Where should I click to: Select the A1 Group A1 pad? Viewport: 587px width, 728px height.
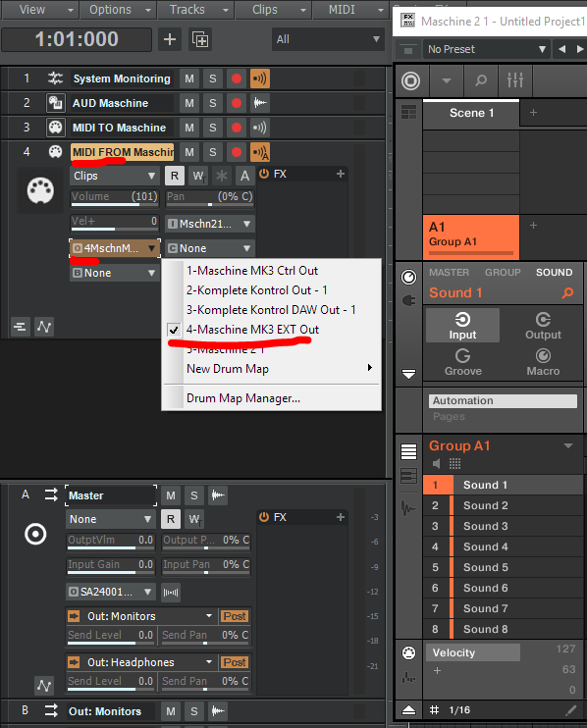pyautogui.click(x=471, y=236)
